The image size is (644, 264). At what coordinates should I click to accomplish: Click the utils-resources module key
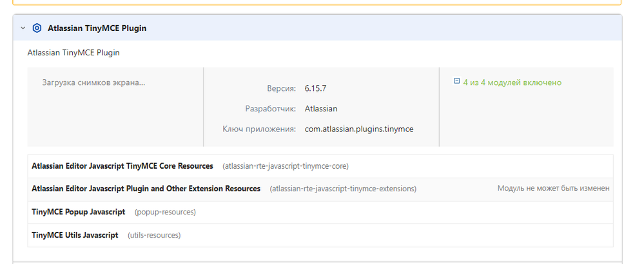[x=154, y=235]
